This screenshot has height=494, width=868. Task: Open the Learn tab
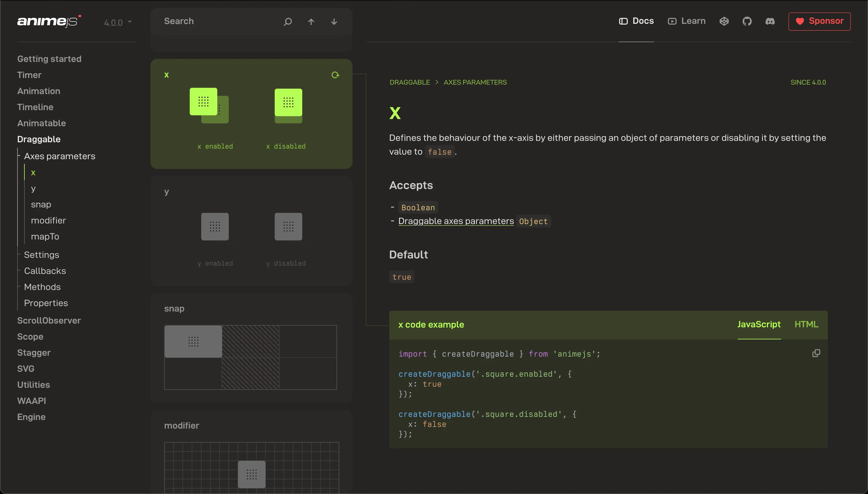tap(686, 21)
